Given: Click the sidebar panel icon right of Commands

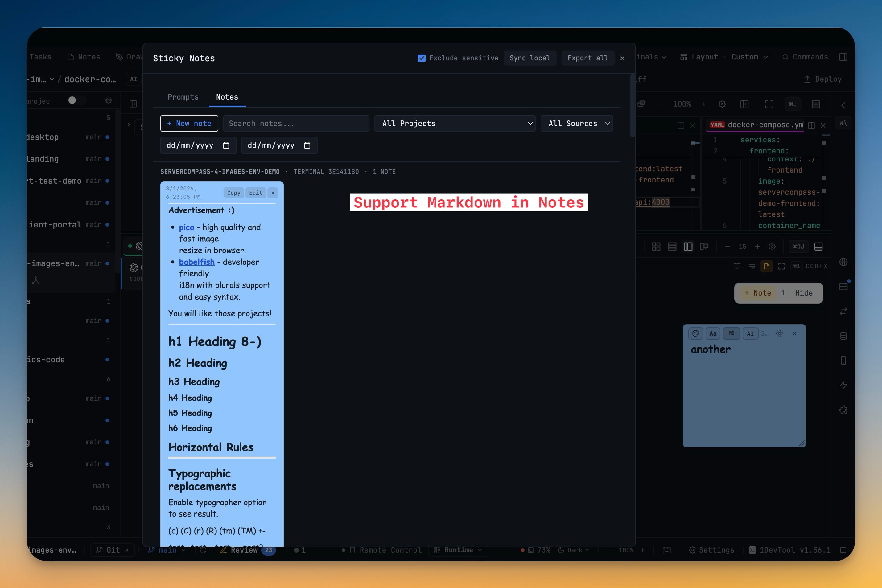Looking at the screenshot, I should (843, 57).
